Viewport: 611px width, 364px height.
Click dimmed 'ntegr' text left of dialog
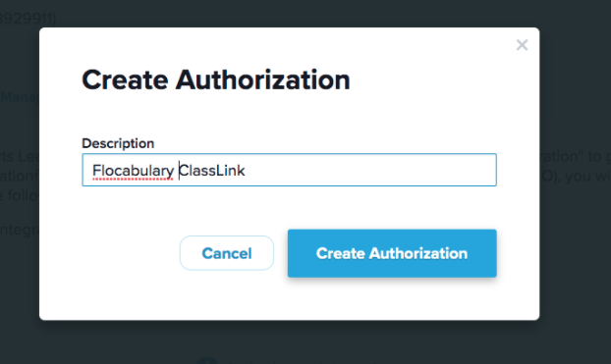point(20,231)
